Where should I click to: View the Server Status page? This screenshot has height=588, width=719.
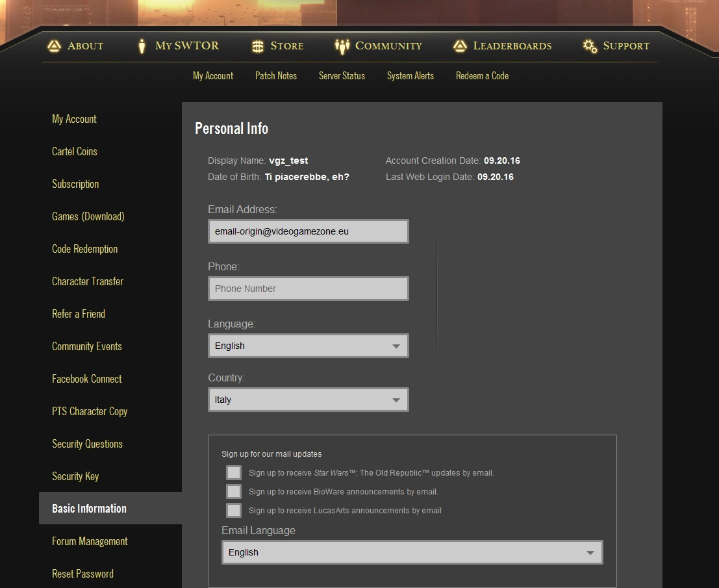[x=342, y=75]
